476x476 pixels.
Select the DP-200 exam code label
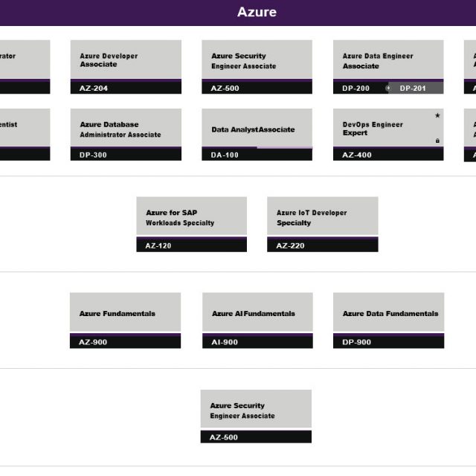(x=356, y=88)
